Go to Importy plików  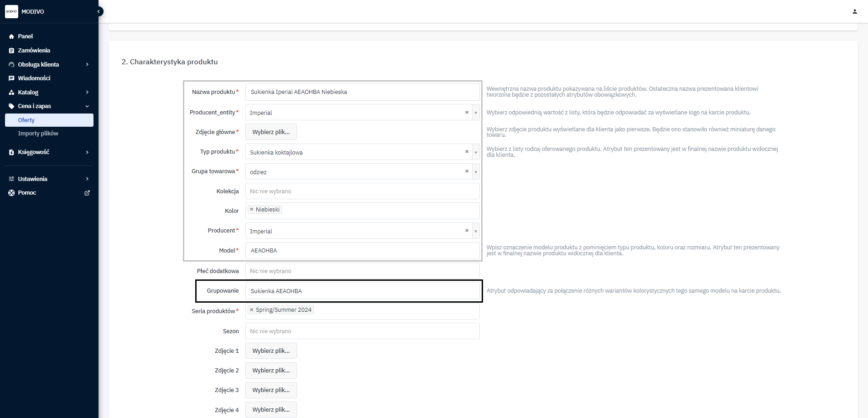(x=38, y=134)
